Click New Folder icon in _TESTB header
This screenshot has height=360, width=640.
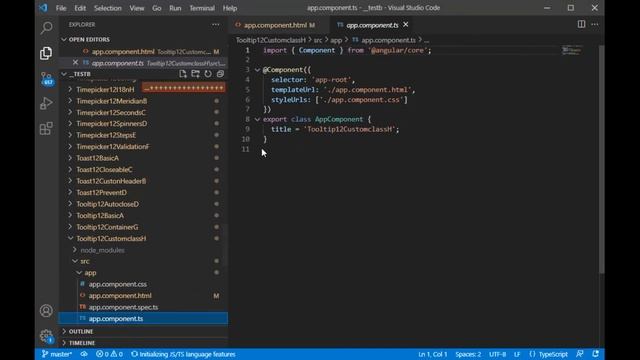[x=196, y=74]
